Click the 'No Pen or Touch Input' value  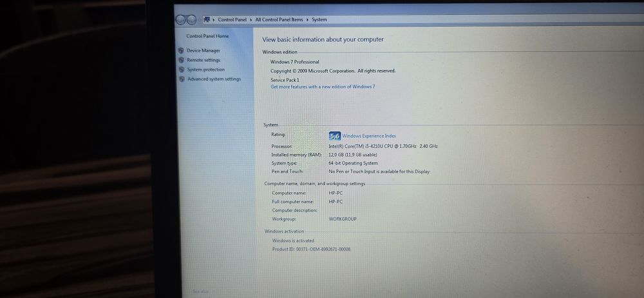coord(379,172)
